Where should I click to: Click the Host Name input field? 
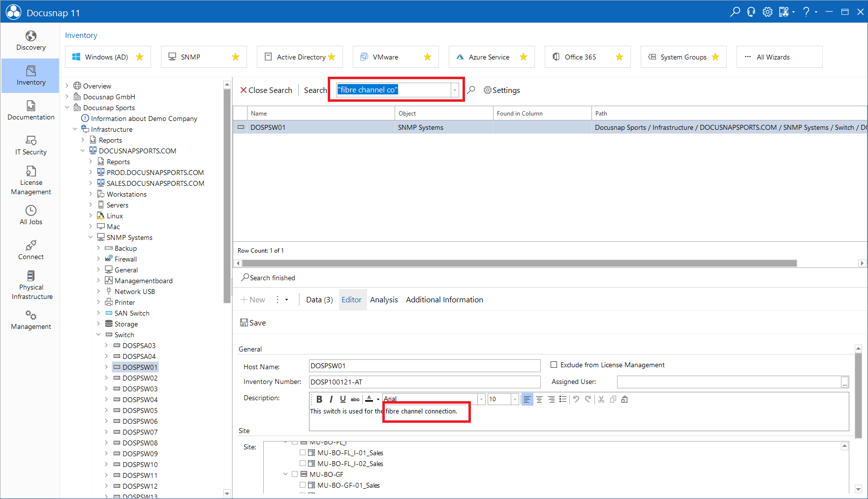(425, 366)
